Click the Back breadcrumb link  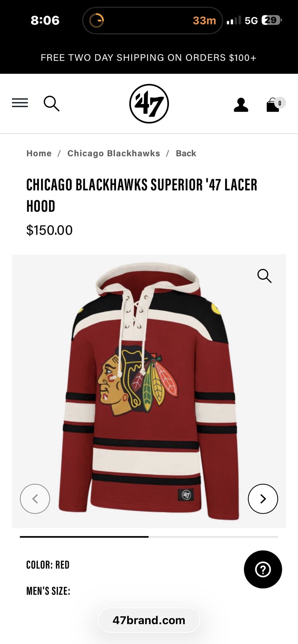(x=186, y=153)
